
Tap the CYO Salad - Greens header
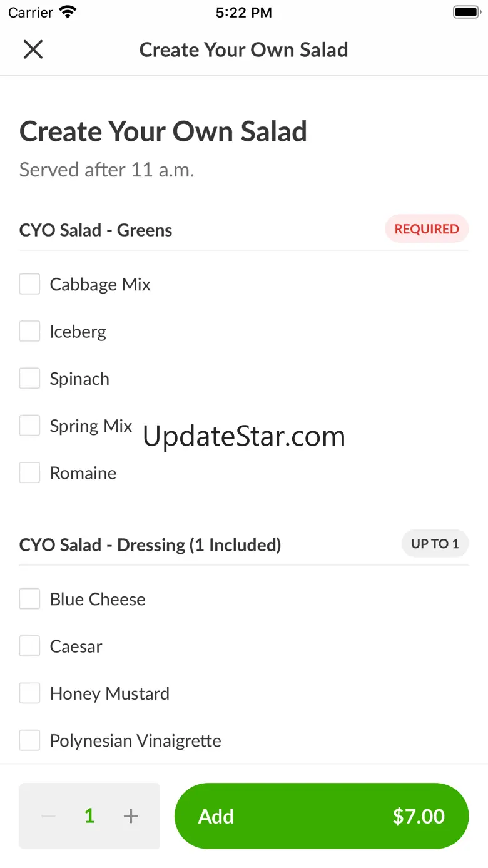96,230
